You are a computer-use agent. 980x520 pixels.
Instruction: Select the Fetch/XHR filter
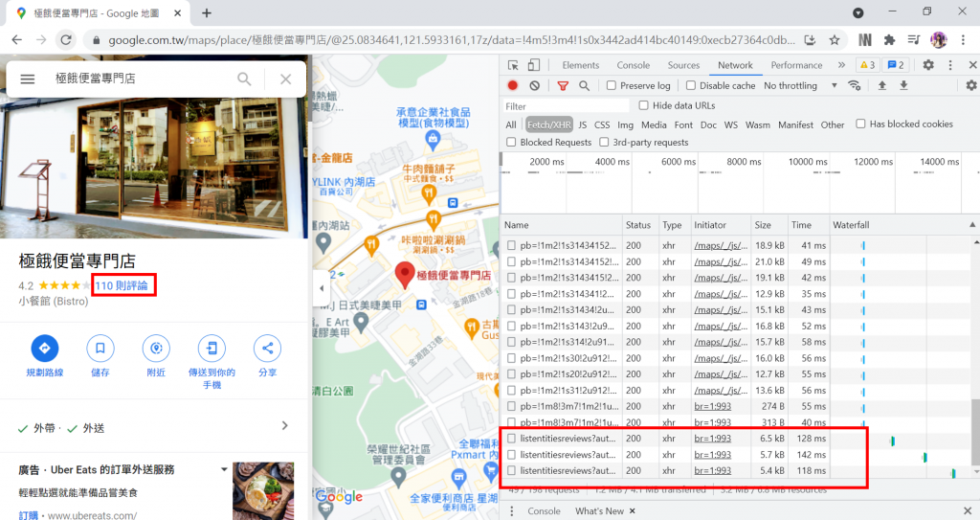[x=548, y=124]
